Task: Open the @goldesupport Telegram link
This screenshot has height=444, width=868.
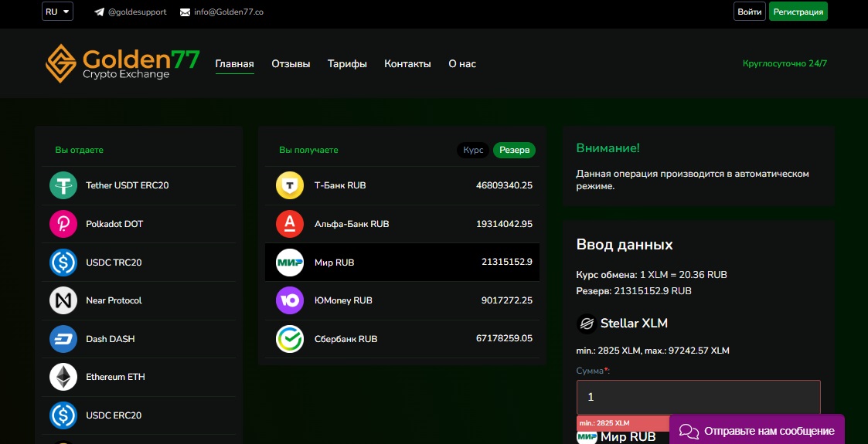Action: [130, 12]
